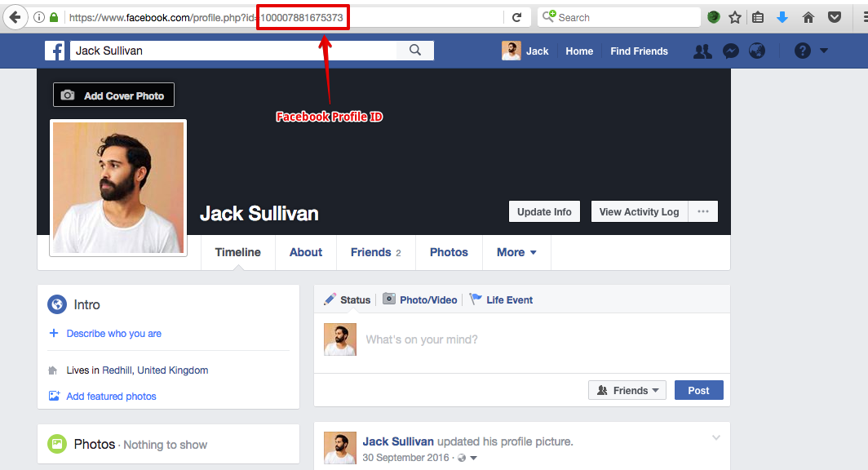Image resolution: width=868 pixels, height=470 pixels.
Task: Click the Update Info button
Action: coord(544,211)
